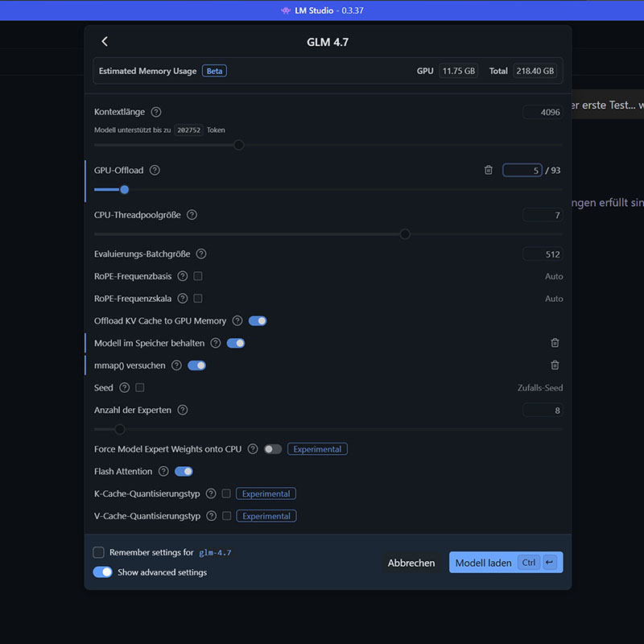Click Experimental badge beside Force Model Expert Weights
This screenshot has height=644, width=644.
point(317,449)
